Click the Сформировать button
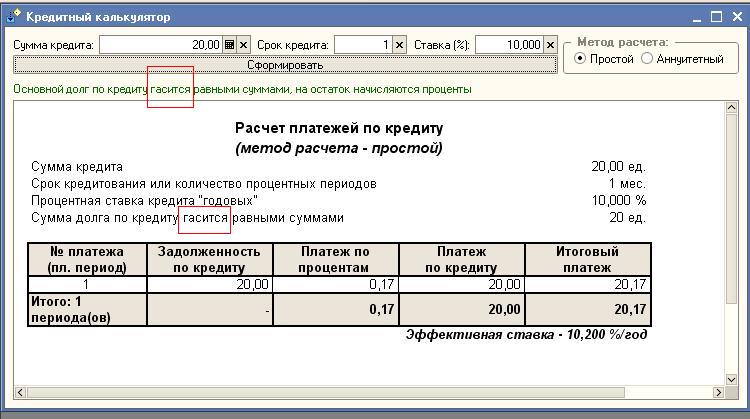 point(285,65)
